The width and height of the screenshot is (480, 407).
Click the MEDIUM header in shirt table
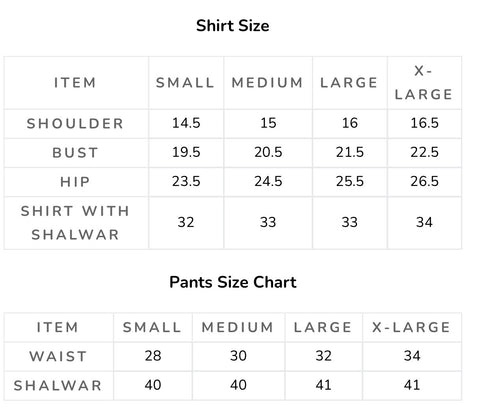267,83
